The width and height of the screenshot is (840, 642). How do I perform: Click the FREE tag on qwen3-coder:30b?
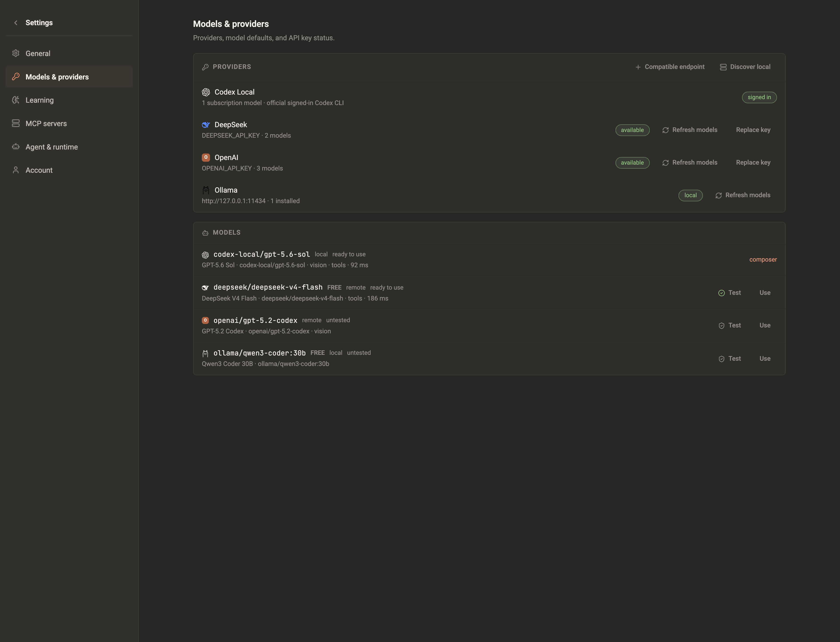318,353
